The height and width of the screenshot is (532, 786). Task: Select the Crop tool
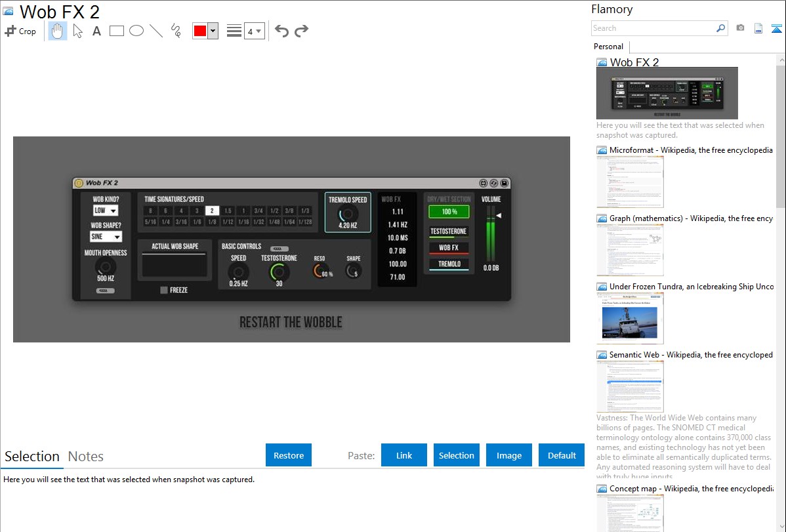[20, 31]
